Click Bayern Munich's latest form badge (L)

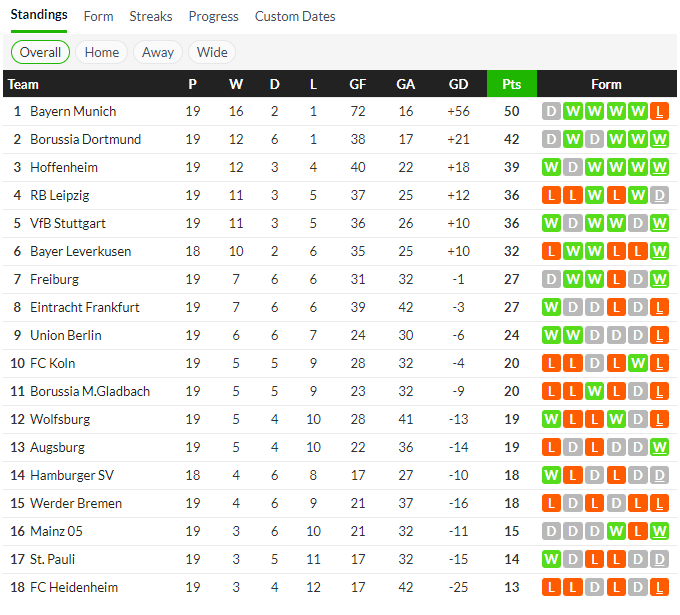[x=659, y=111]
